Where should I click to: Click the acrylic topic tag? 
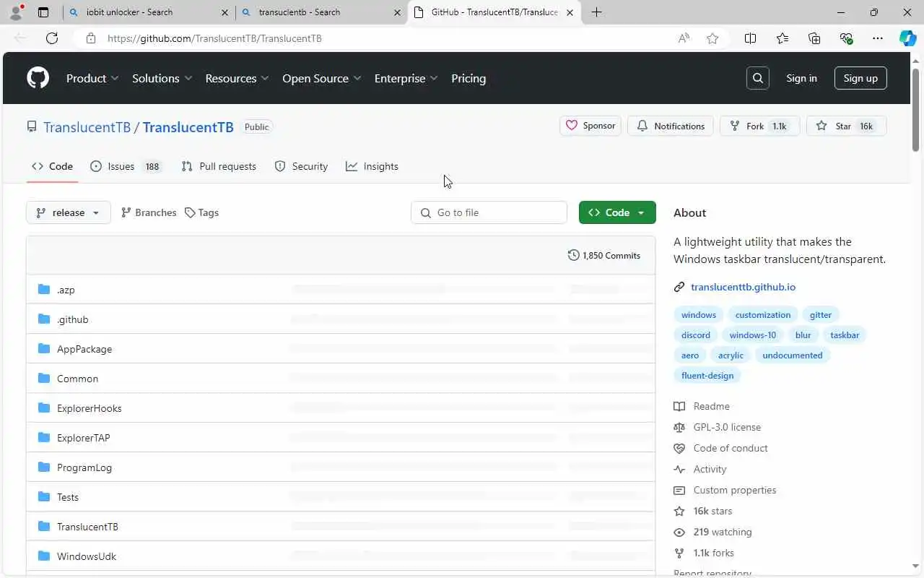point(731,355)
